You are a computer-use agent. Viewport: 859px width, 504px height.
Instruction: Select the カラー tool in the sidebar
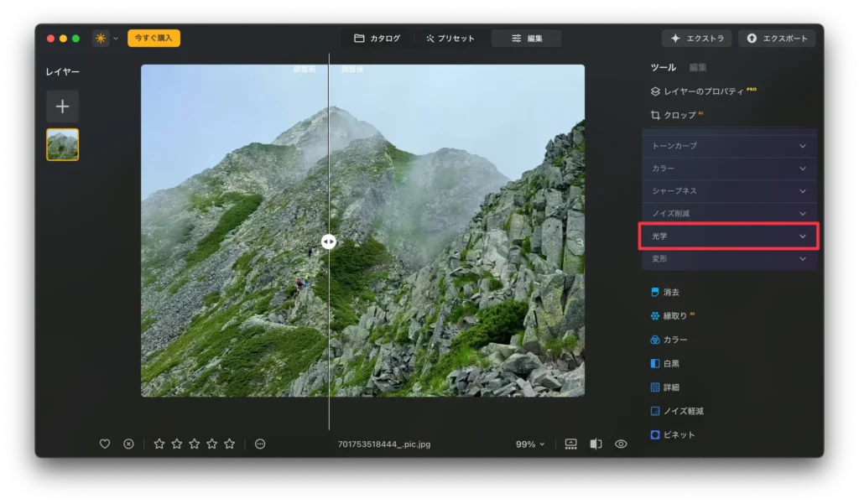pyautogui.click(x=671, y=340)
